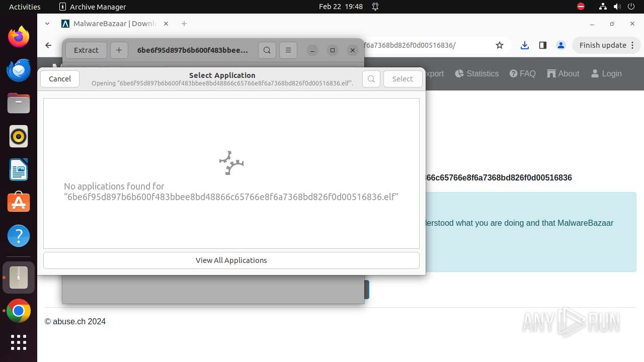Toggle Chrome side panel

click(542, 45)
